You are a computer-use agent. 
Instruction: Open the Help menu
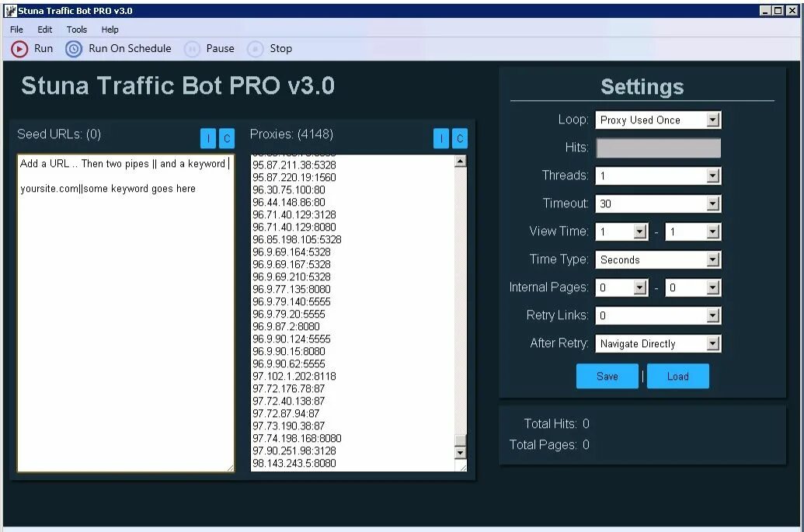pos(110,30)
